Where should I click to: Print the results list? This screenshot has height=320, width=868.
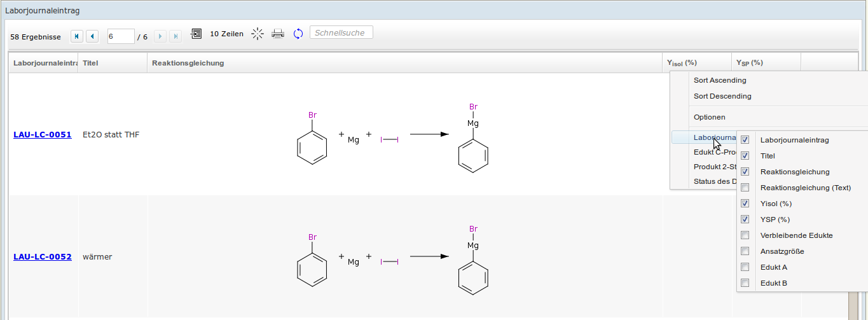(x=278, y=34)
